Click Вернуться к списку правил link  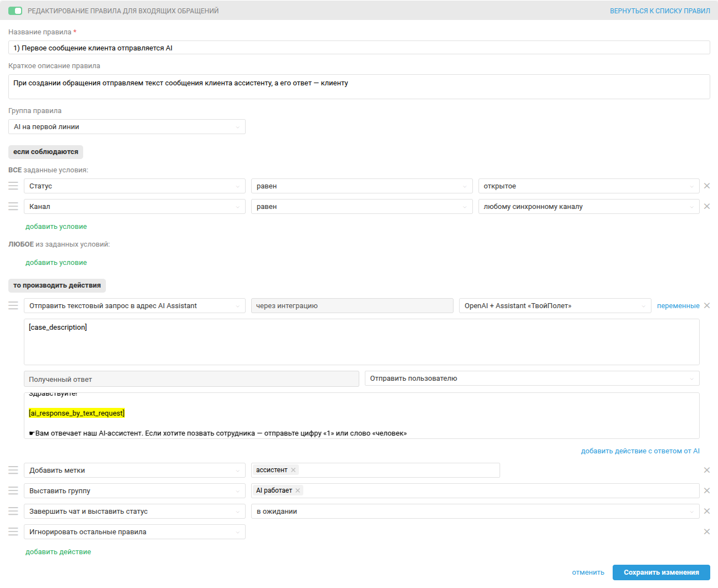point(660,11)
